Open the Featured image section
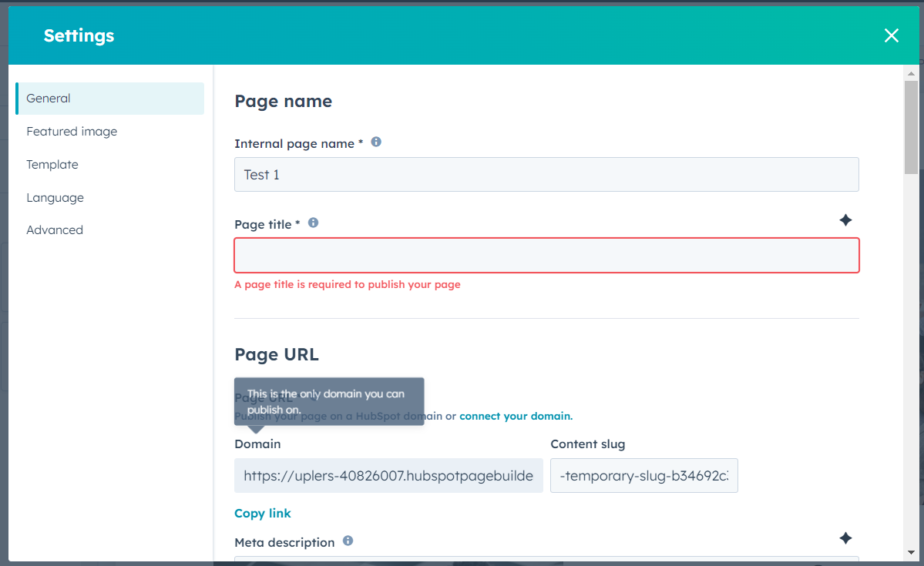This screenshot has height=566, width=924. pyautogui.click(x=72, y=132)
